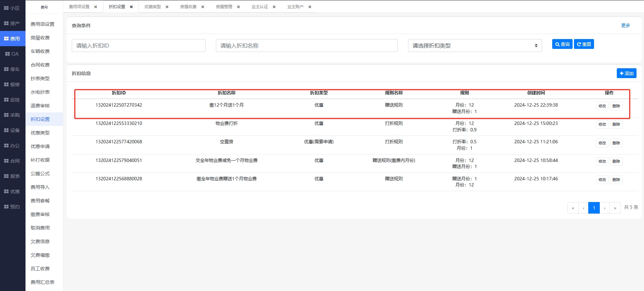This screenshot has width=644, height=291.
Task: Close the 房屋收费 tab using its X icon
Action: pos(203,7)
